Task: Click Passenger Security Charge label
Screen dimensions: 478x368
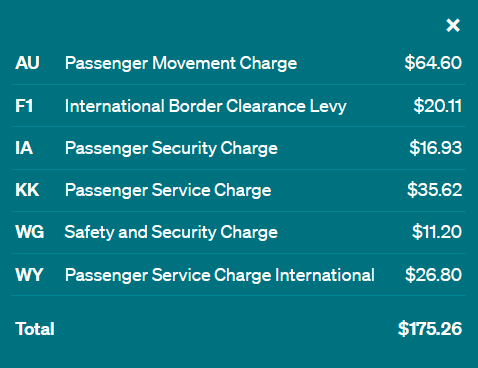Action: coord(171,148)
